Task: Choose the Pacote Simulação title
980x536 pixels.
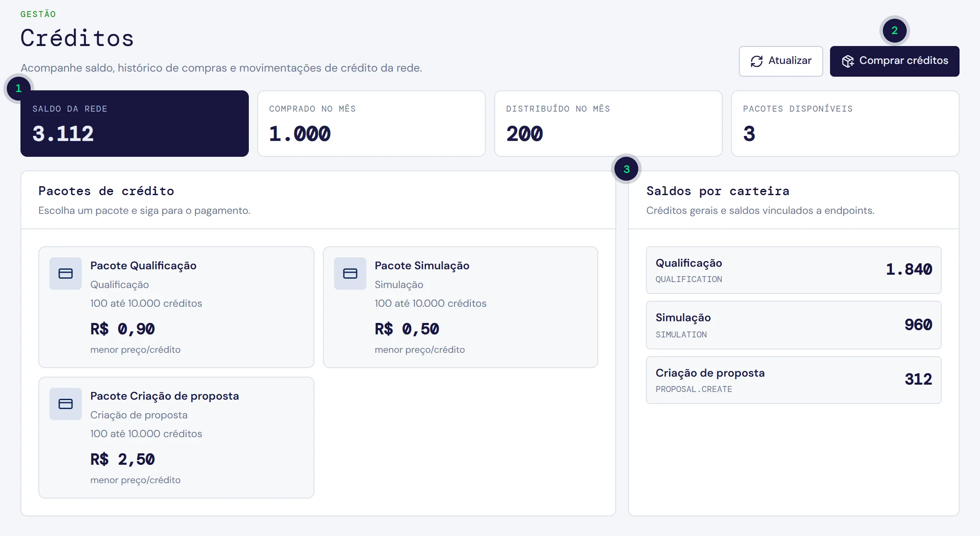Action: tap(422, 265)
